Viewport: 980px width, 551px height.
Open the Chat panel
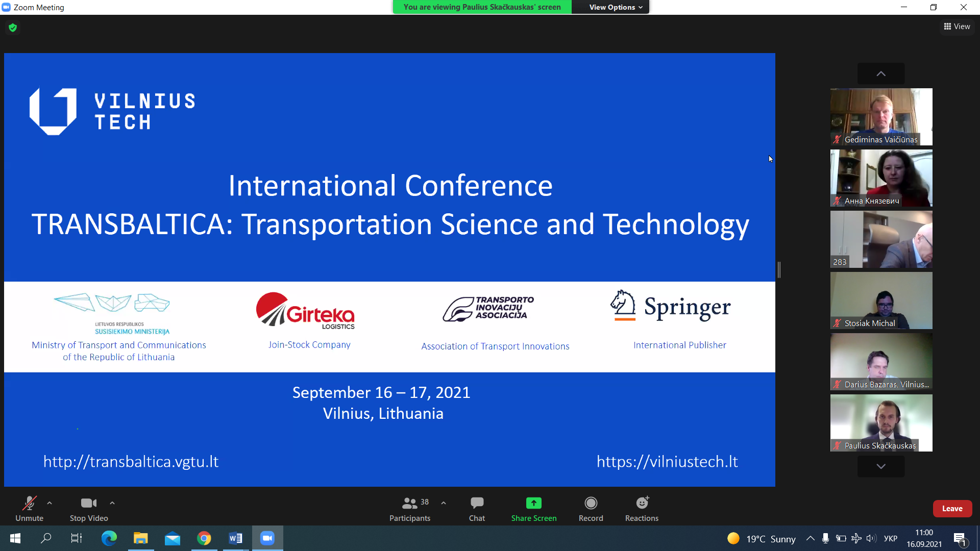point(477,509)
